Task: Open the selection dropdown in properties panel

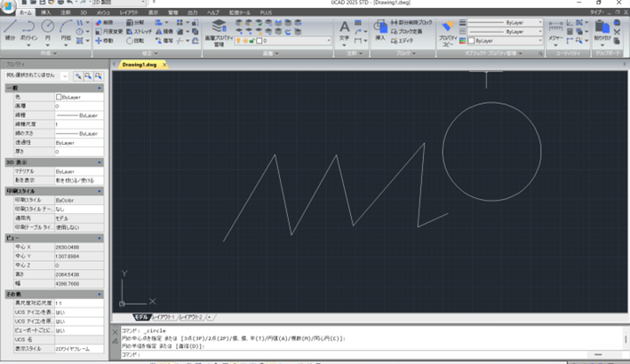Action: 65,75
